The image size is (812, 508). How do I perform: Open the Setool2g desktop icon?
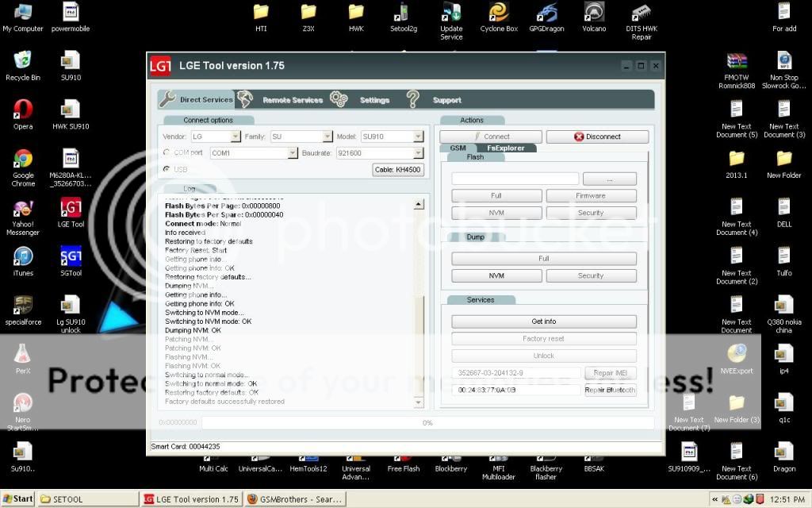point(404,17)
